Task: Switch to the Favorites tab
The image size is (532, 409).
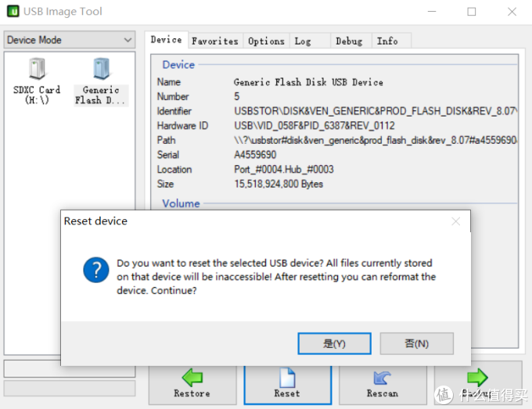Action: 214,41
